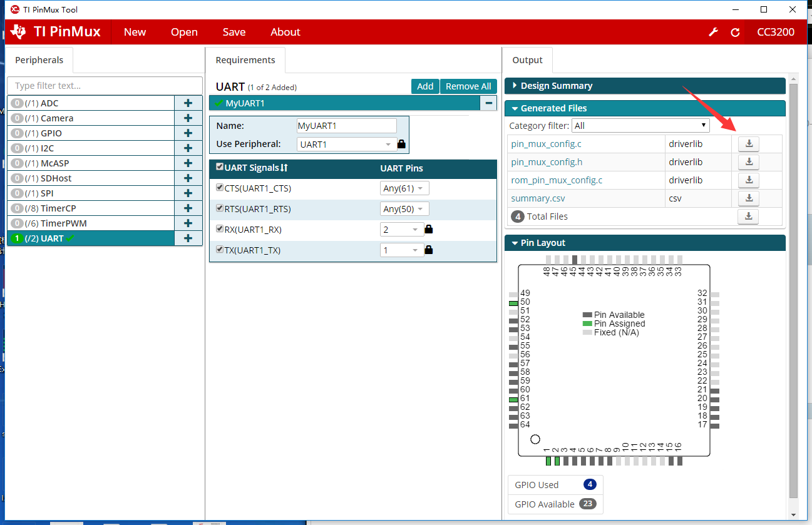Download pin_mux_config.h using its download icon

[x=748, y=162]
